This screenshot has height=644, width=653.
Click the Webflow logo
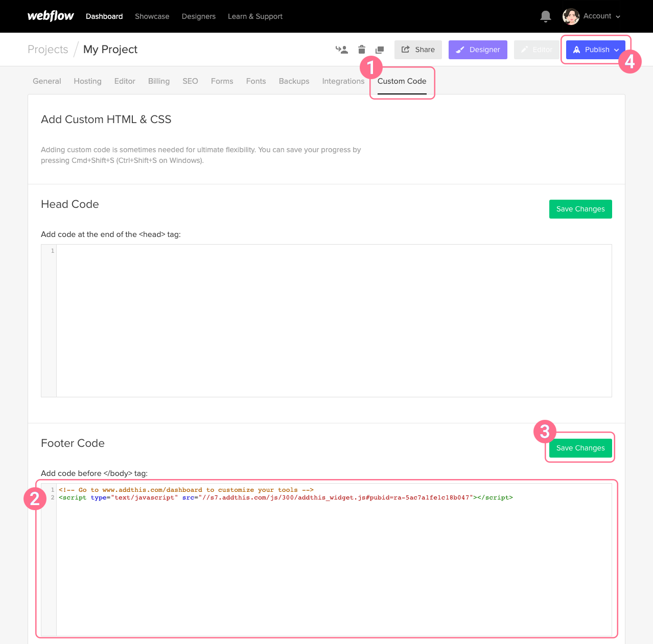click(51, 16)
